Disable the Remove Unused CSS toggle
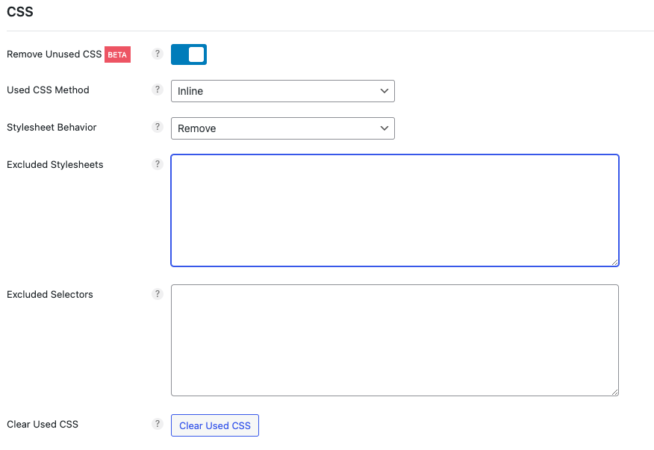Image resolution: width=654 pixels, height=450 pixels. 189,54
